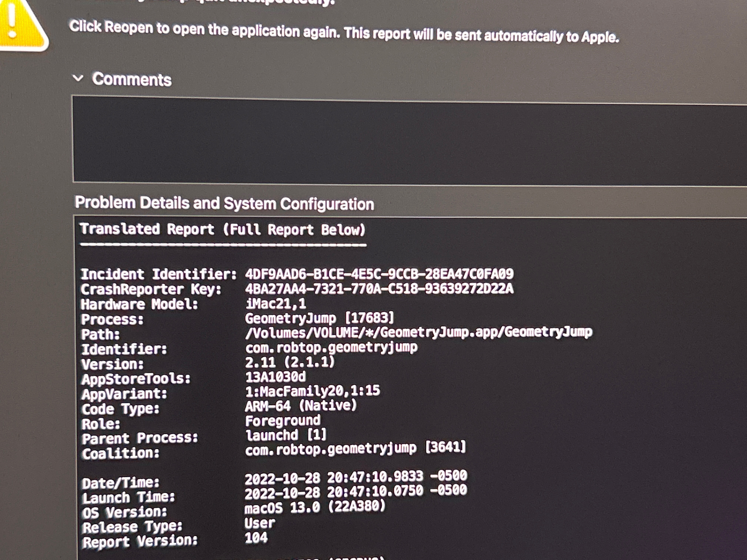Collapse the Comments disclosure chevron
Image resolution: width=747 pixels, height=560 pixels.
pos(78,78)
